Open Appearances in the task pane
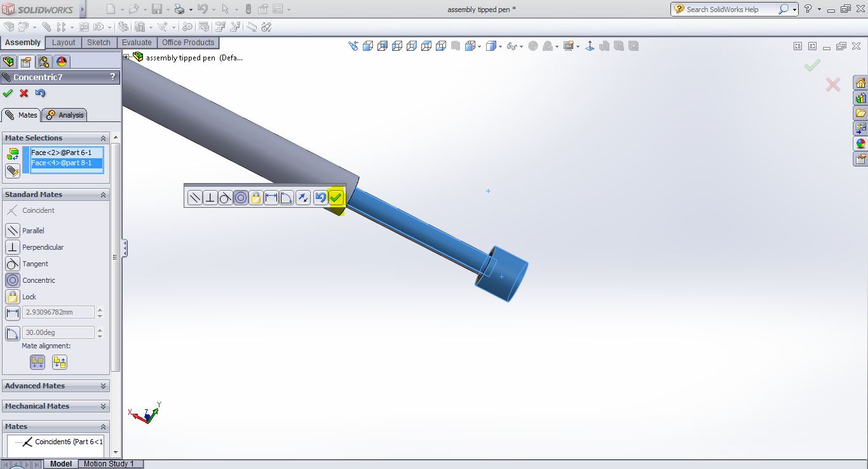 [x=860, y=144]
